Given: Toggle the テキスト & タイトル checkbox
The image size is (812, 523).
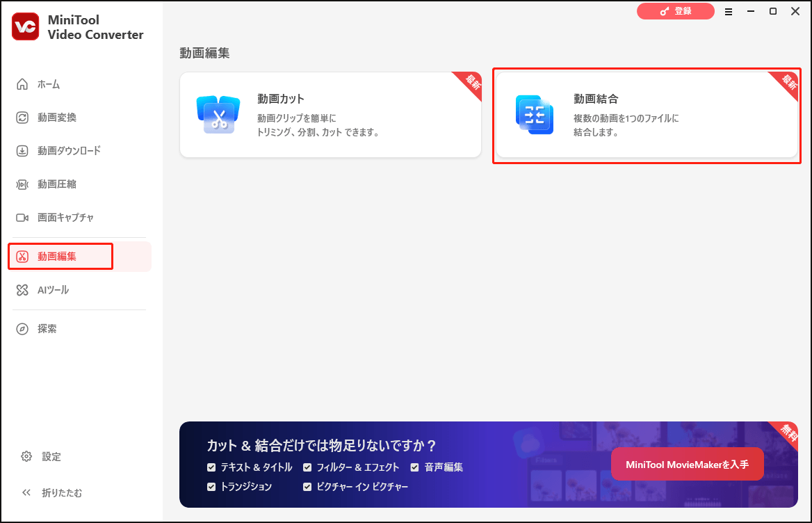Looking at the screenshot, I should click(x=211, y=467).
